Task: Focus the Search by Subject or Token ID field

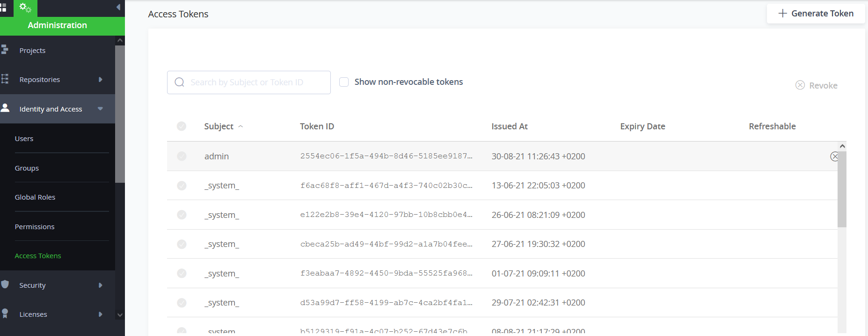Action: point(249,82)
